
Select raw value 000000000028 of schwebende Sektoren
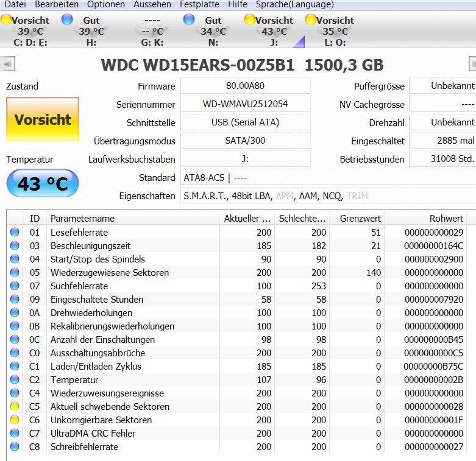click(434, 406)
